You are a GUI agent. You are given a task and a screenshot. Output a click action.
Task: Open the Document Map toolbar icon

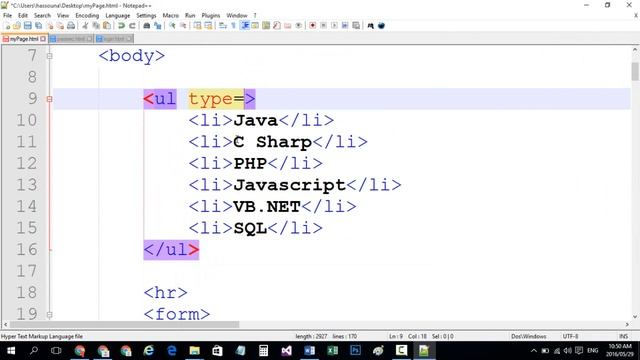point(266,26)
